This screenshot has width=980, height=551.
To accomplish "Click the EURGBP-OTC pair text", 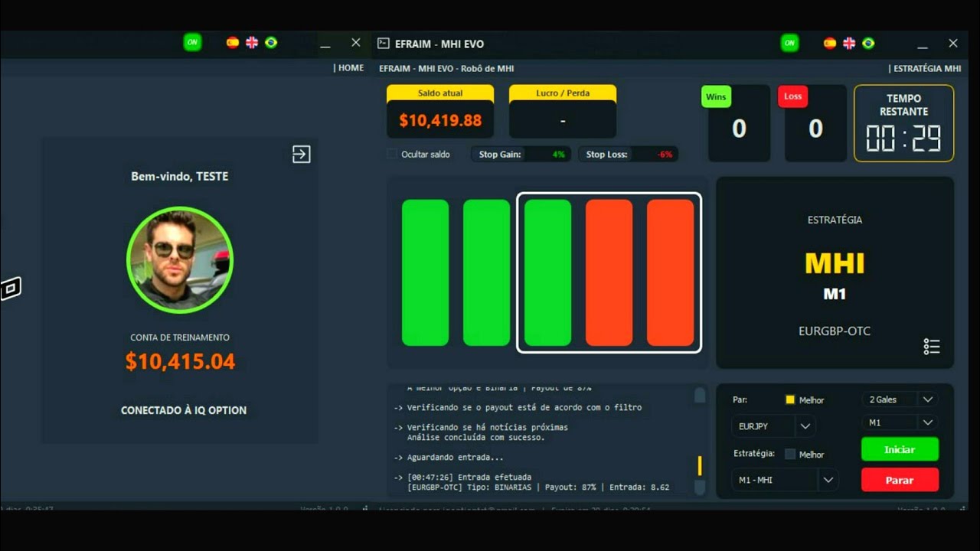I will point(835,331).
